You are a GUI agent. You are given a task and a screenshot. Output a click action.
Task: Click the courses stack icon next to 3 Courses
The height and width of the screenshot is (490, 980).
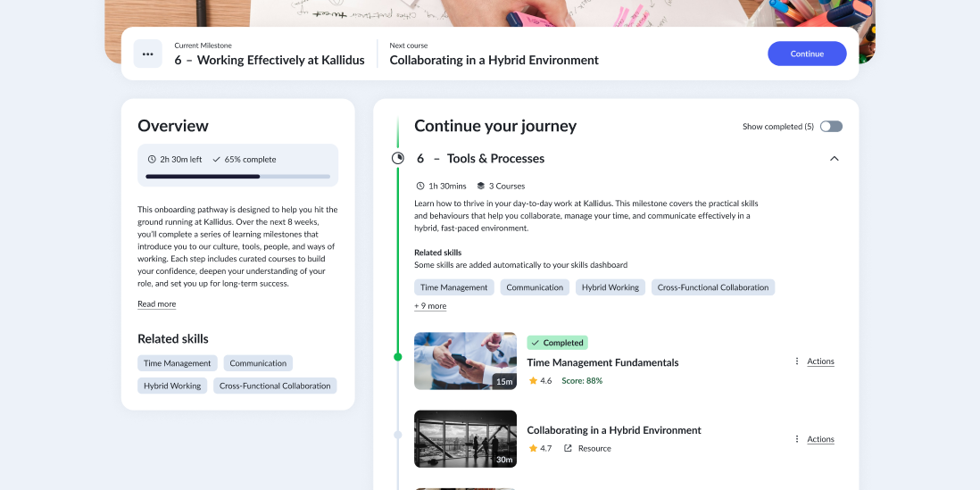coord(480,187)
